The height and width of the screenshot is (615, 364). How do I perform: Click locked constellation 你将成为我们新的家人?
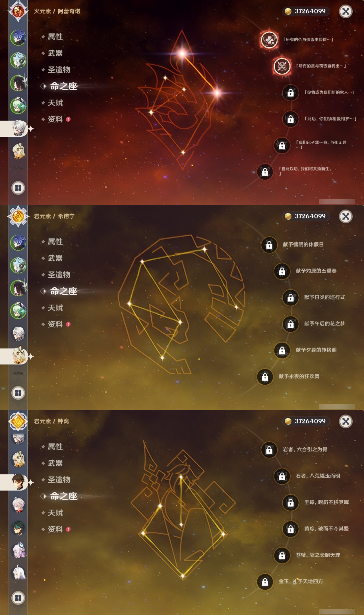click(290, 93)
